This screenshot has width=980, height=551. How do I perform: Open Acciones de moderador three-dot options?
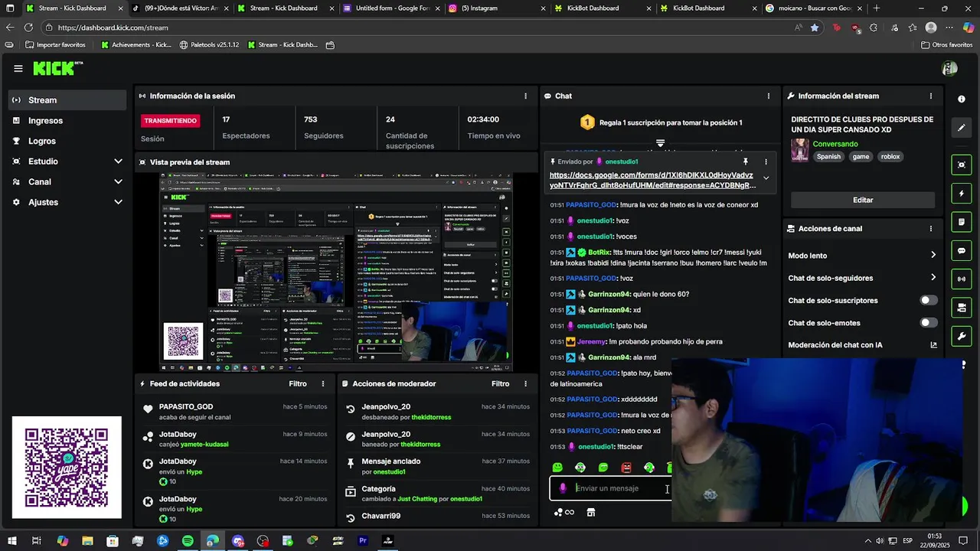pyautogui.click(x=525, y=384)
